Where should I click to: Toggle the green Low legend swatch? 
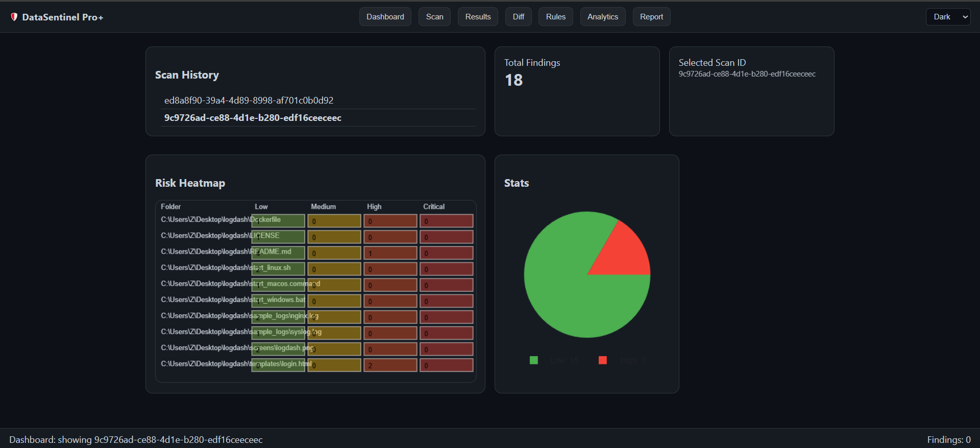point(534,360)
